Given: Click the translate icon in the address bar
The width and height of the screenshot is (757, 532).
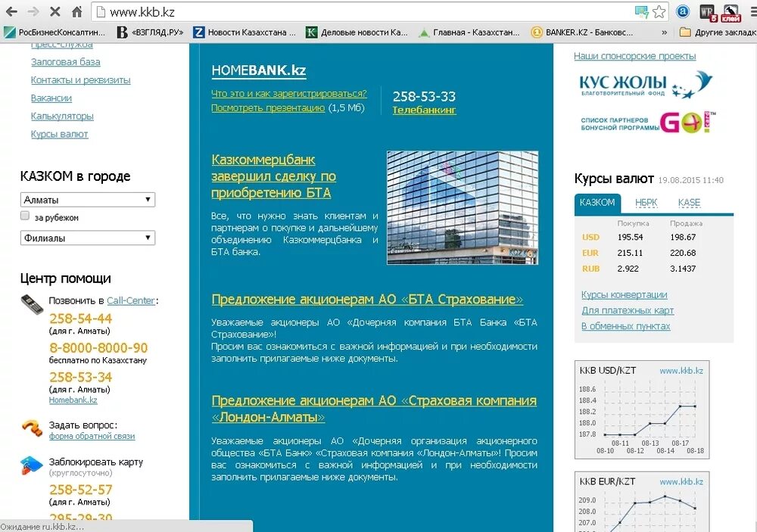Looking at the screenshot, I should point(642,12).
